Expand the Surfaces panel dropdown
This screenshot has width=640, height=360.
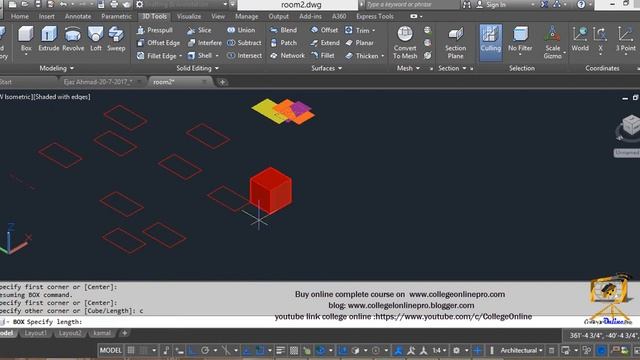[327, 68]
